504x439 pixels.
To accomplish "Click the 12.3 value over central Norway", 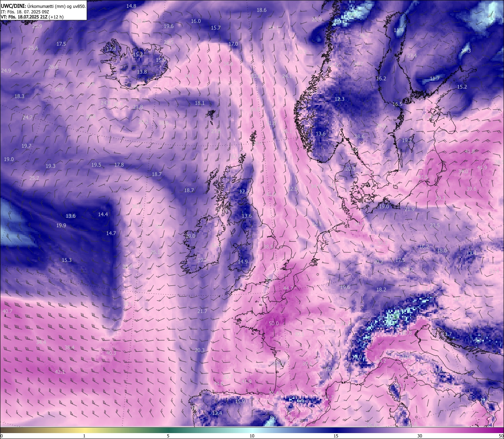I will (x=339, y=99).
